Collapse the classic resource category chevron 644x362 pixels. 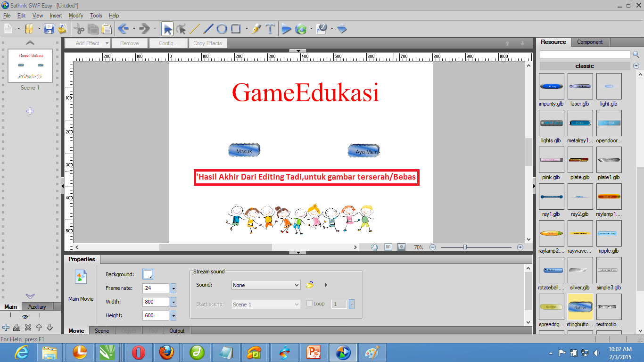636,66
